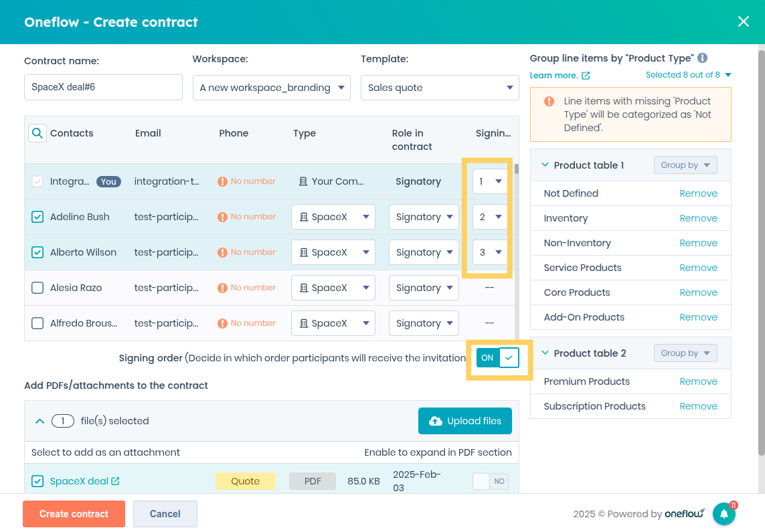This screenshot has height=532, width=765.
Task: Check the Alesia Razo contact checkbox
Action: [x=37, y=288]
